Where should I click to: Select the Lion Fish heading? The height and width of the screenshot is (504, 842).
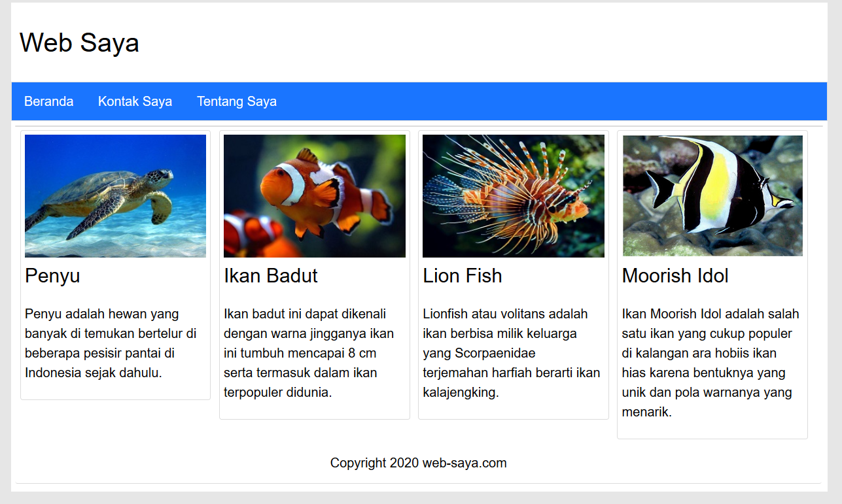pos(463,275)
